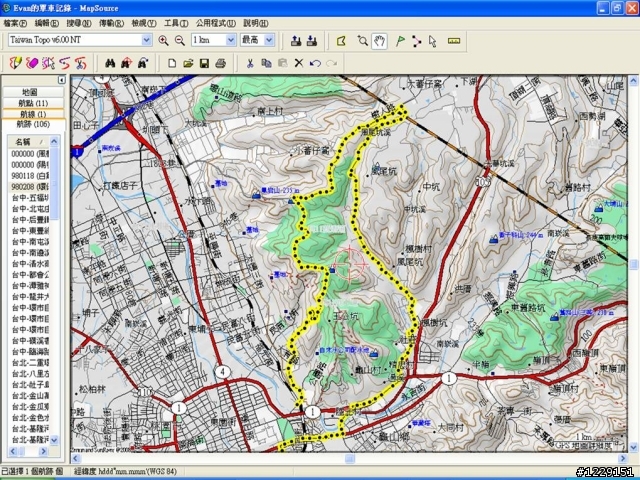Collapse the side panel with small arrow button
Image resolution: width=640 pixels, height=480 pixels.
pyautogui.click(x=62, y=80)
